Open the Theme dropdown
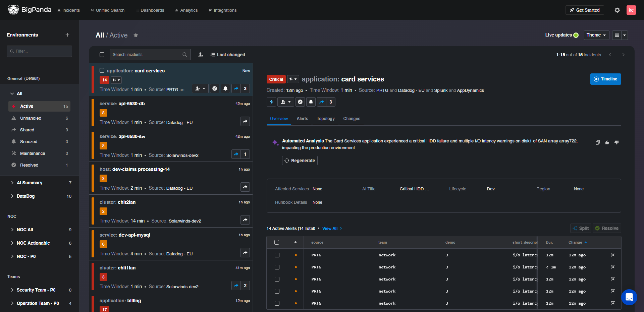 pos(596,35)
